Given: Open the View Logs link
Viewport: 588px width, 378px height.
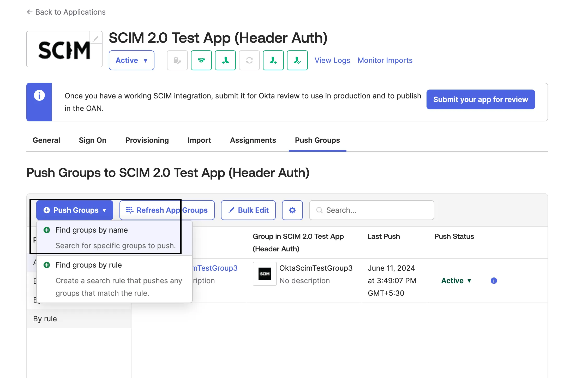Looking at the screenshot, I should [x=332, y=60].
